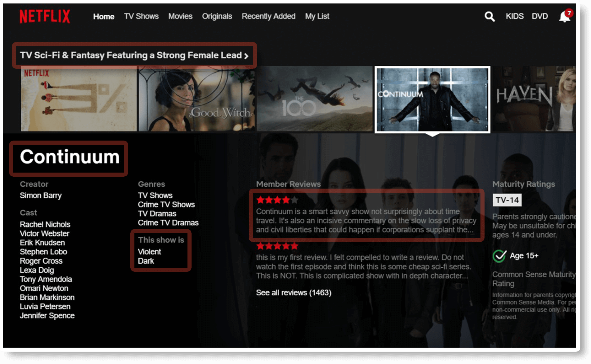Open cast member Erik Knudsen
The image size is (591, 364).
[42, 243]
